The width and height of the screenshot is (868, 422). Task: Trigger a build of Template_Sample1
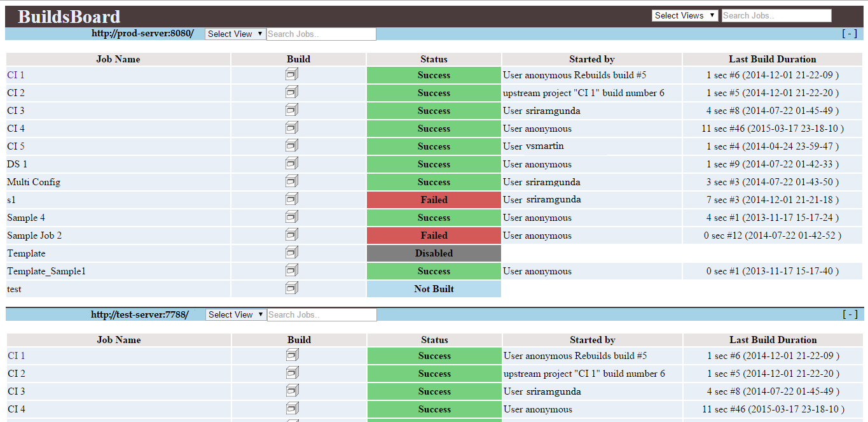[x=292, y=270]
